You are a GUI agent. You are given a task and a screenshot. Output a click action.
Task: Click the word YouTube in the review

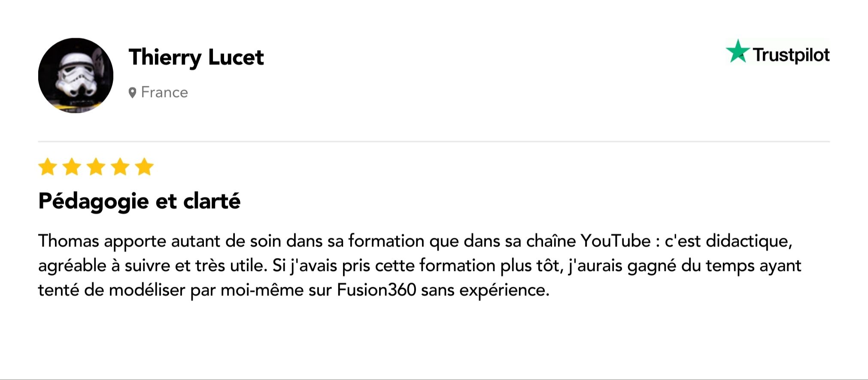coord(616,241)
